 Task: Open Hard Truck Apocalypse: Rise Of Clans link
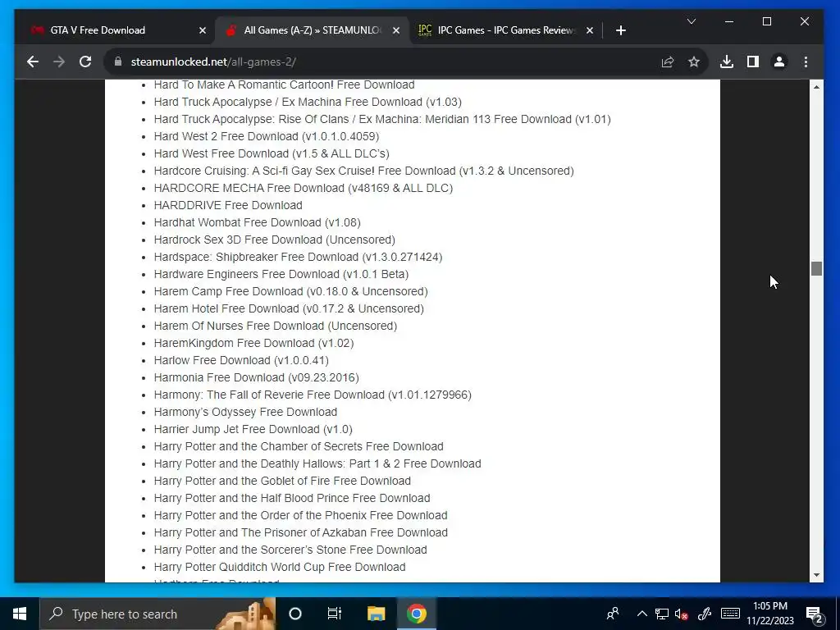382,119
